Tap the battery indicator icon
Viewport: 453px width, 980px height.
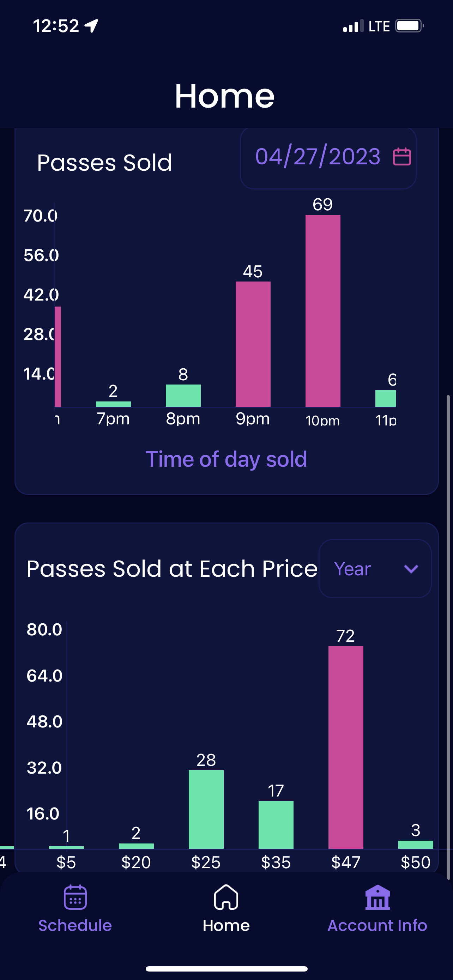(409, 26)
